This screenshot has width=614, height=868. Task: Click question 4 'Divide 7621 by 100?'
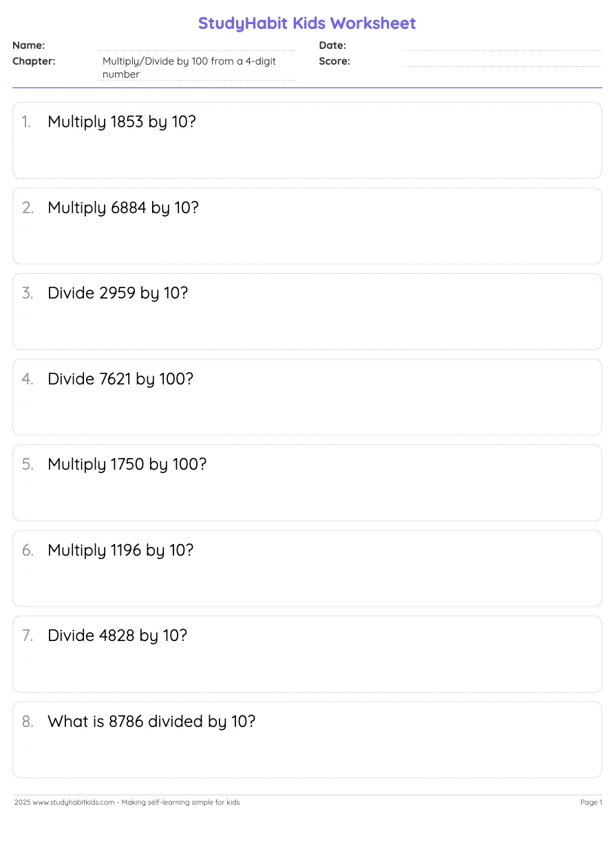click(x=120, y=379)
